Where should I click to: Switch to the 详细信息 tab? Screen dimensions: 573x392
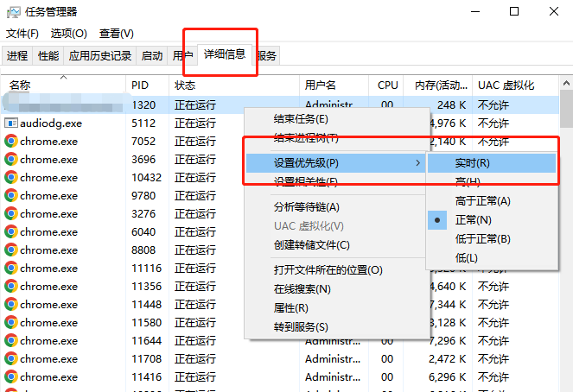point(225,54)
